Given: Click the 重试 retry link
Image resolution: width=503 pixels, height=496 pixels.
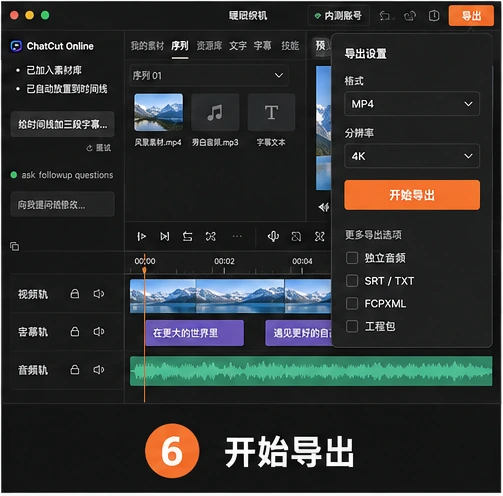Looking at the screenshot, I should [x=99, y=148].
